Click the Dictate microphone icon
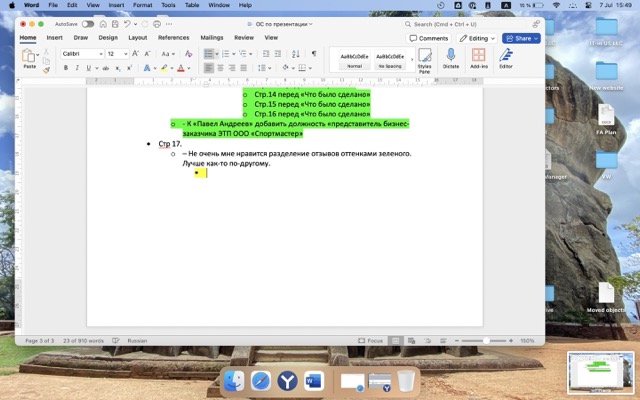This screenshot has width=640, height=400. click(450, 58)
